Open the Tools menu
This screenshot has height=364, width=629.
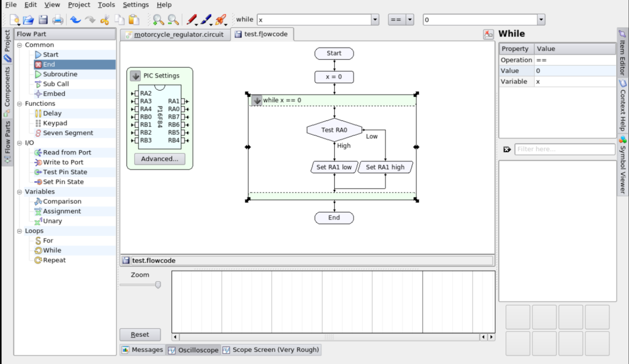pos(106,5)
